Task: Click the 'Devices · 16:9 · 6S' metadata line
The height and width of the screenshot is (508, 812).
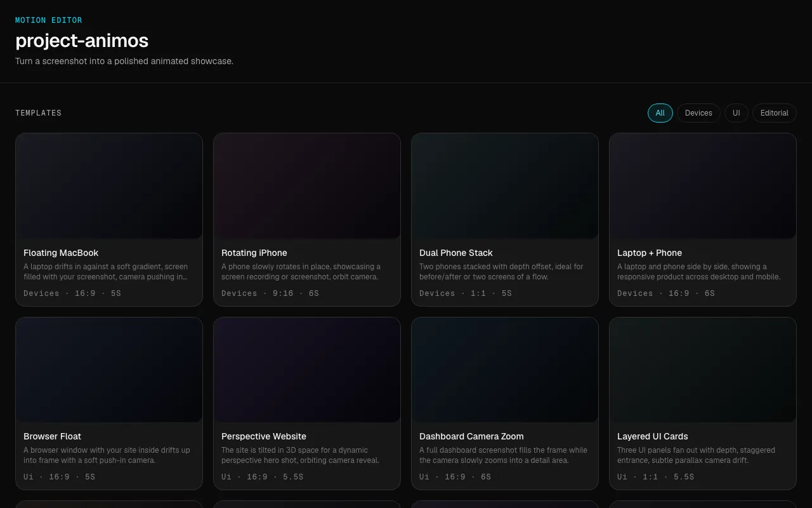Action: 666,293
